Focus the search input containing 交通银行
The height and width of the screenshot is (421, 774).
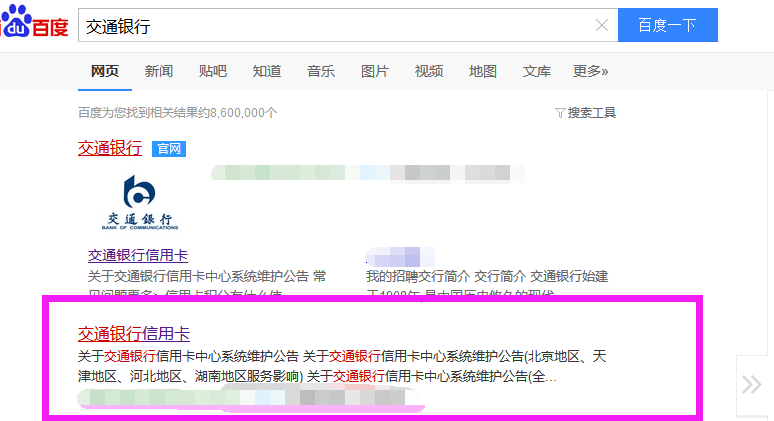coord(348,25)
